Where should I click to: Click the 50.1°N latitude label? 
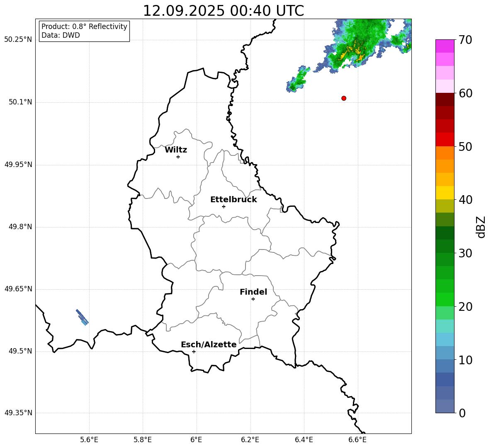[20, 102]
